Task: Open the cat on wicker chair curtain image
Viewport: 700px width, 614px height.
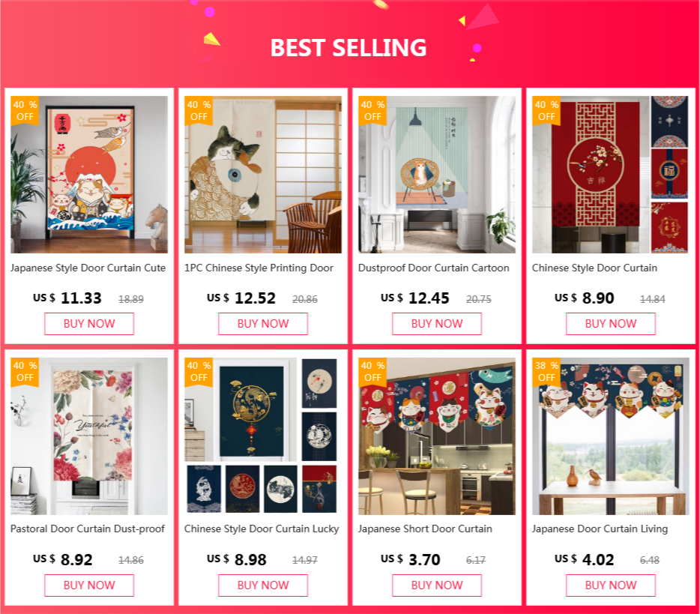Action: click(437, 175)
